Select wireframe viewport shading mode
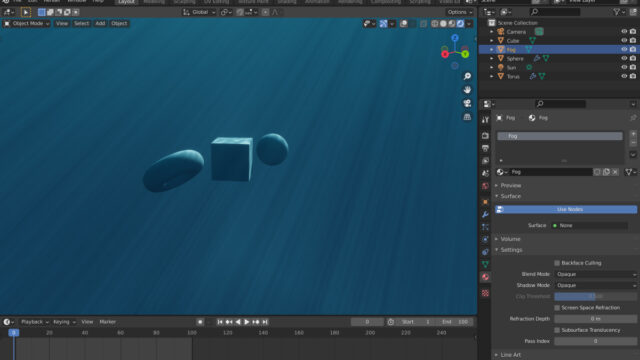 point(435,24)
